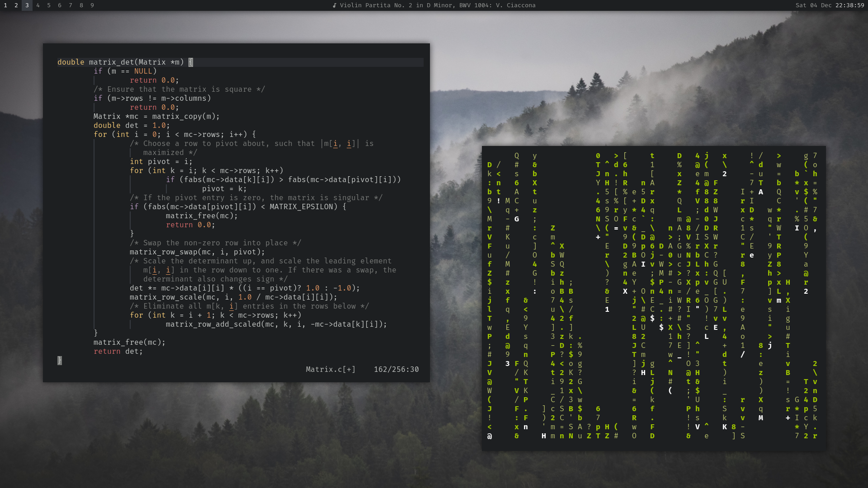This screenshot has height=488, width=868.
Task: Click the 'matrix_row_scale(mc, i, 1.0' line
Action: (x=234, y=297)
